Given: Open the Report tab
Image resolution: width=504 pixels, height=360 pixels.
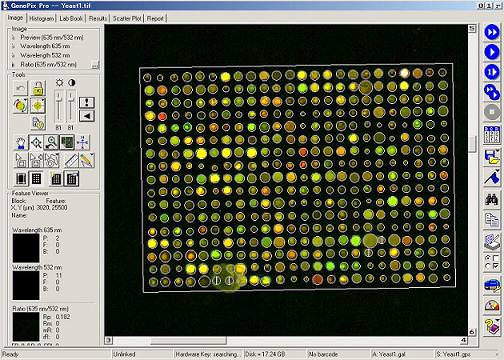Looking at the screenshot, I should 155,19.
